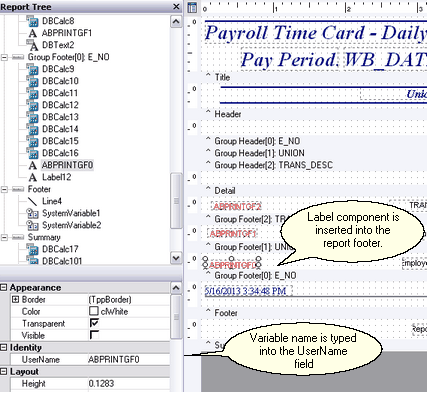Click ABPRINTGF1 label icon in tree
Viewport: 430px width, 395px height.
tap(33, 33)
